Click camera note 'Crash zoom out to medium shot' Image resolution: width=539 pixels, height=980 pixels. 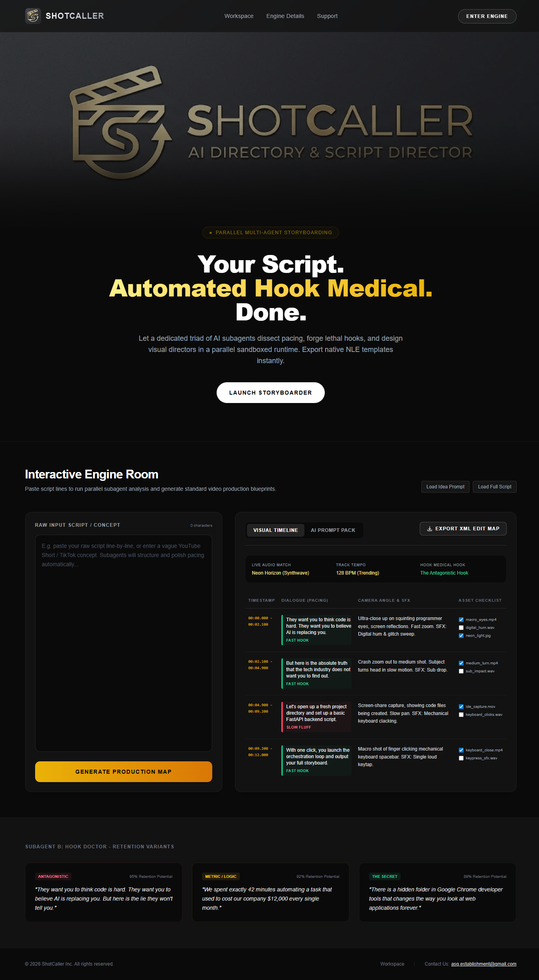[x=403, y=666]
